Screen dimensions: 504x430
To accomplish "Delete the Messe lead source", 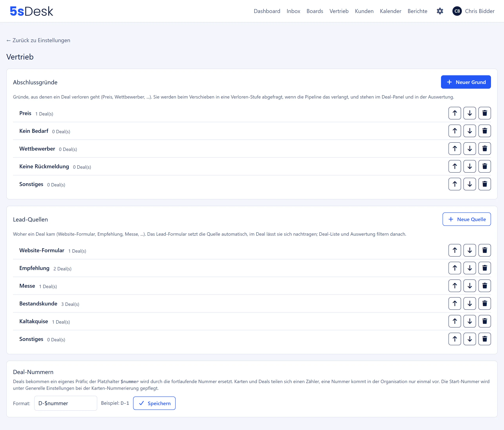I will coord(485,286).
